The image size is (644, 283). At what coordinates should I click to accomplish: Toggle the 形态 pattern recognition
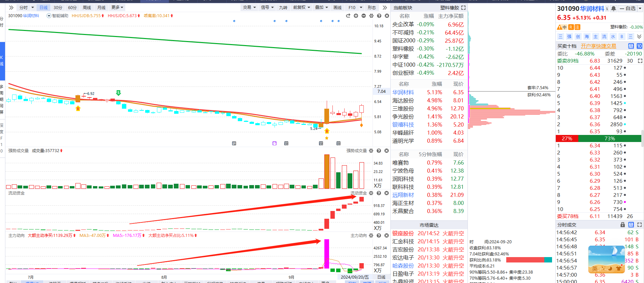click(372, 7)
